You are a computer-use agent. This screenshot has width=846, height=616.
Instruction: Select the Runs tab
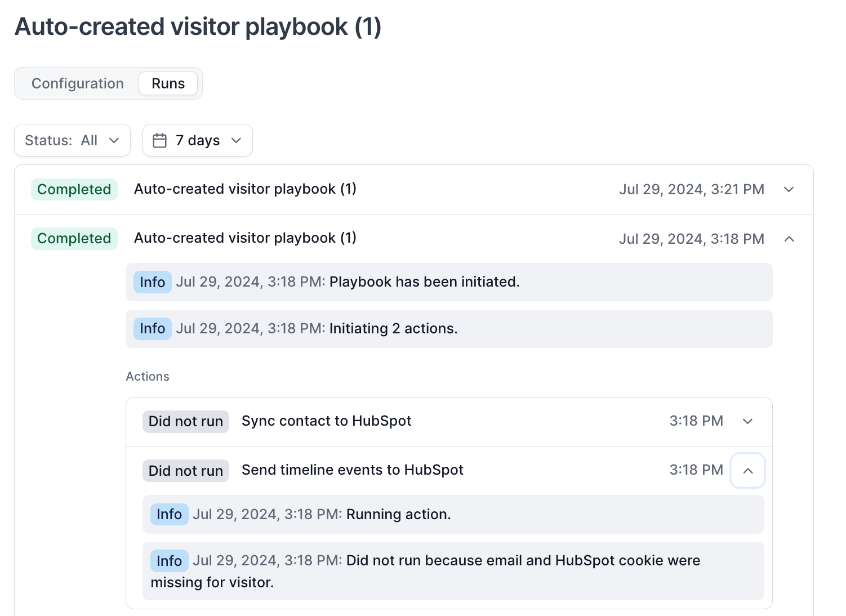click(168, 83)
